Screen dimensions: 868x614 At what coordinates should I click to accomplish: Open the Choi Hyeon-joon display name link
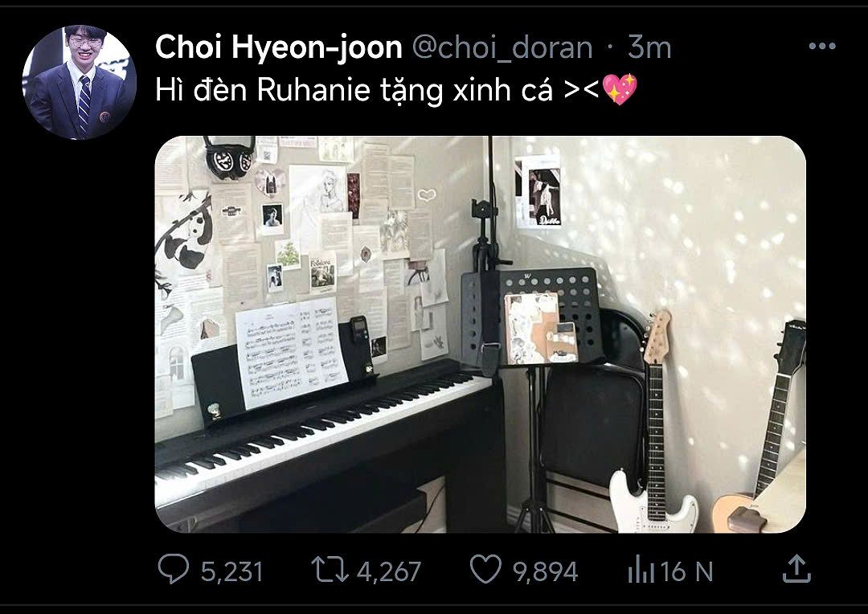(278, 47)
